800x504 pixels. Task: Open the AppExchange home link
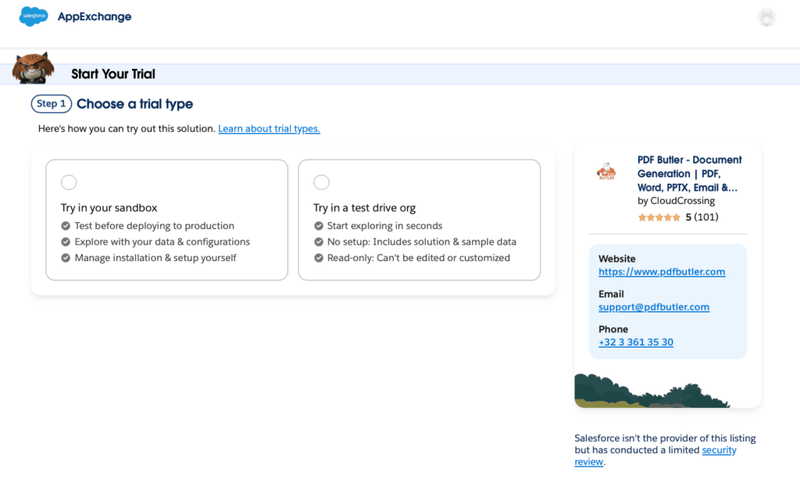click(94, 16)
